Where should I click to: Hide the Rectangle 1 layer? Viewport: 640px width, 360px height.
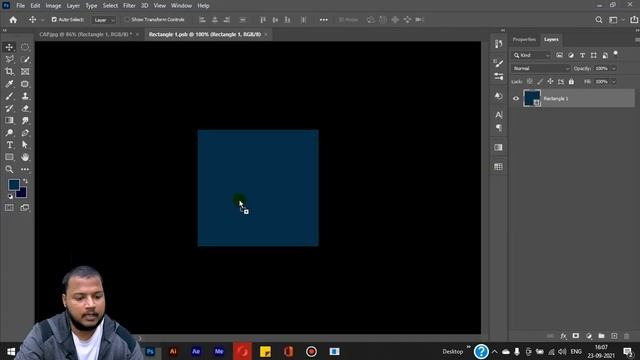pos(516,98)
